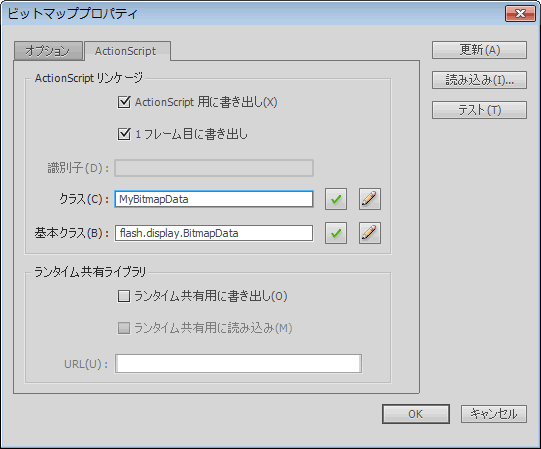The width and height of the screenshot is (541, 449).
Task: Toggle 1 フレーム目に書き出し checkbox
Action: [x=124, y=134]
